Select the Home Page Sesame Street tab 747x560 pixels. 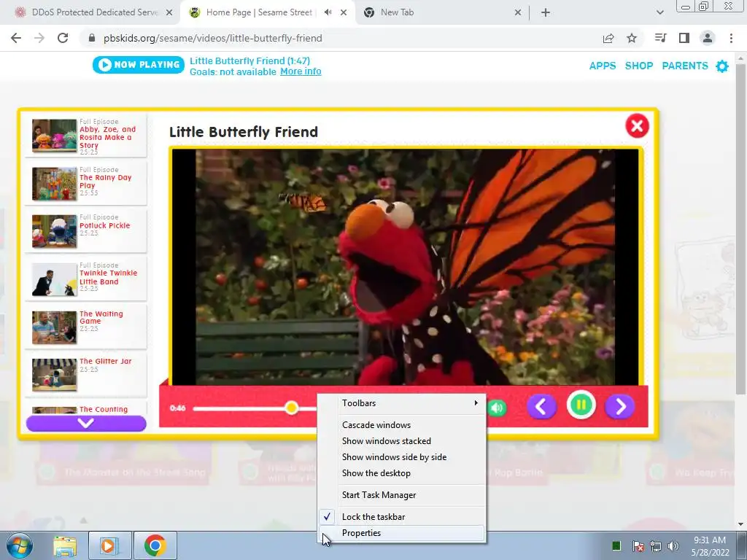click(x=260, y=12)
